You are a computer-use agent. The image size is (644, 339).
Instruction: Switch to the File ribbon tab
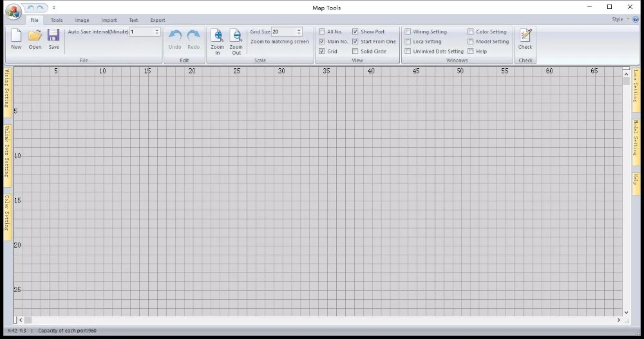[x=35, y=20]
